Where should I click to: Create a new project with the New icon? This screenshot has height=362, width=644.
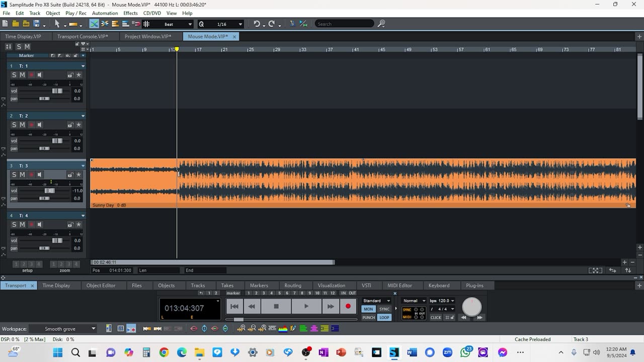point(5,24)
